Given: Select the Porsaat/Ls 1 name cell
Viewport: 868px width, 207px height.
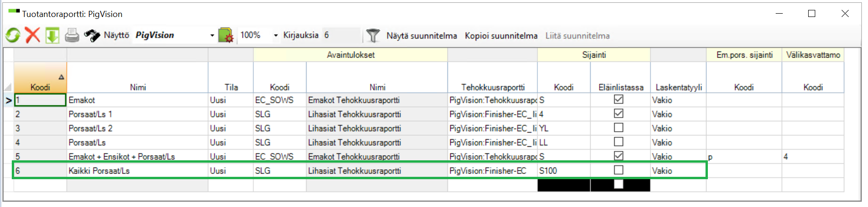Looking at the screenshot, I should coord(138,114).
